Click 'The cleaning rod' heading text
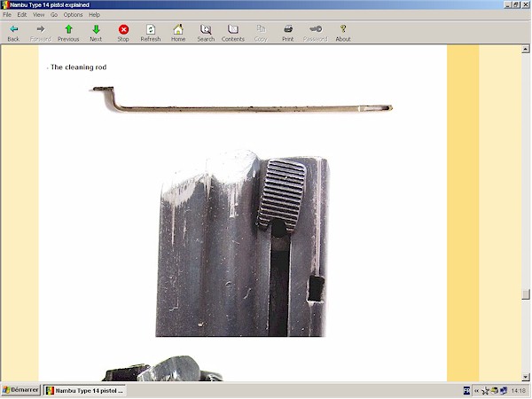This screenshot has height=399, width=532. pyautogui.click(x=78, y=67)
